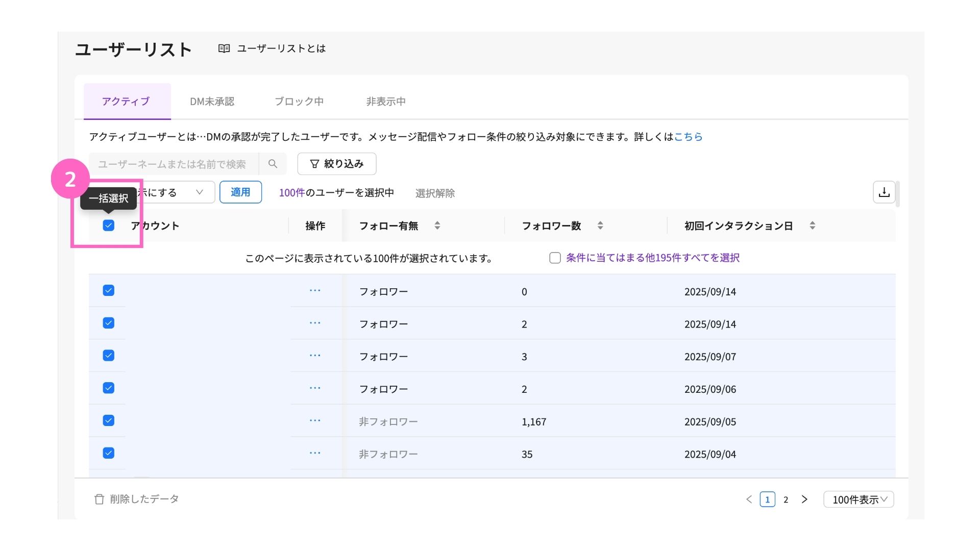The image size is (980, 551).
Task: Open the 100件表示 page size dropdown
Action: tap(859, 499)
